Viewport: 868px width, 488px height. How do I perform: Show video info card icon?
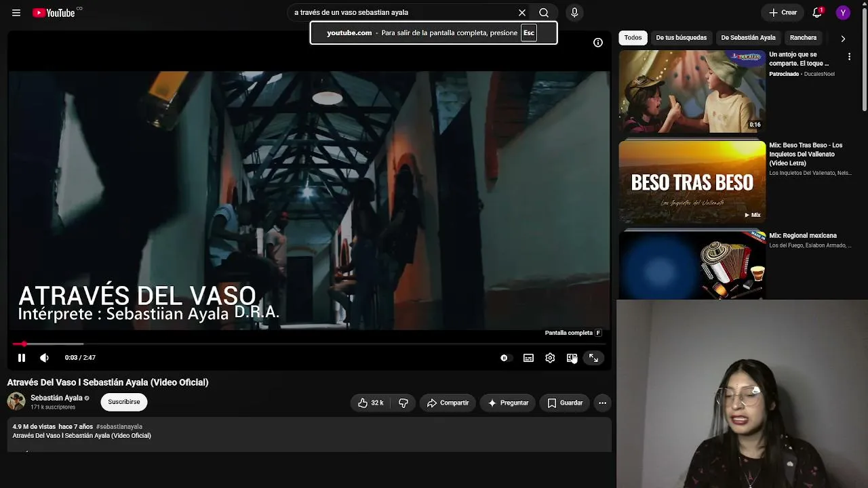[598, 43]
